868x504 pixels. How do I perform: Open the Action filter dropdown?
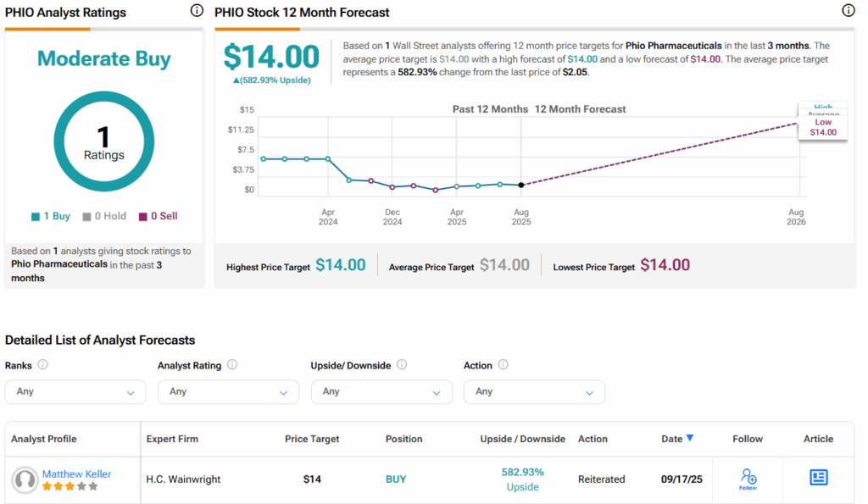[x=534, y=391]
